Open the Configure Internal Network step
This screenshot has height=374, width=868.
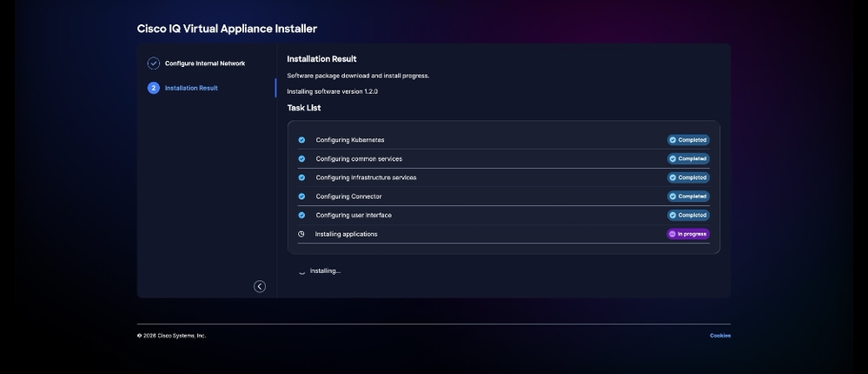(x=205, y=63)
